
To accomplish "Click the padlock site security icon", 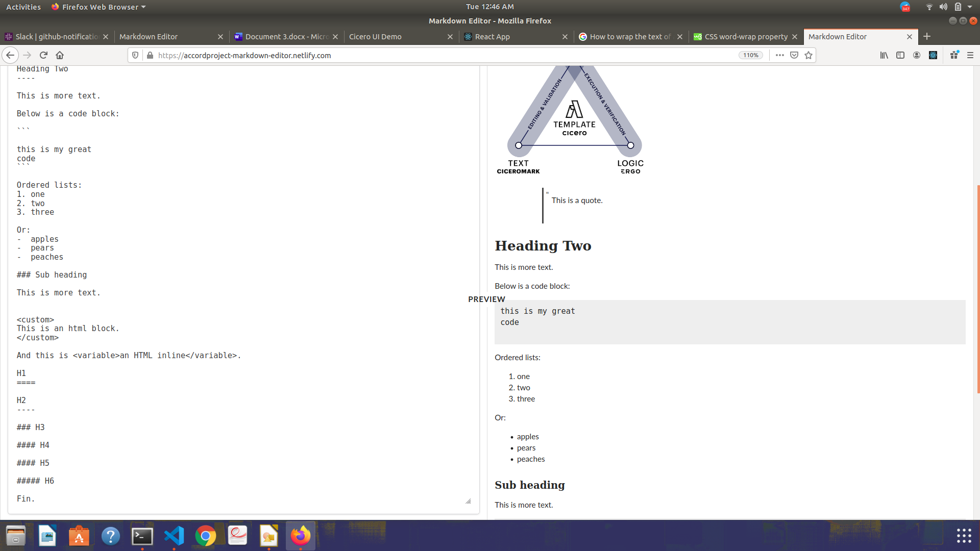I will tap(150, 55).
